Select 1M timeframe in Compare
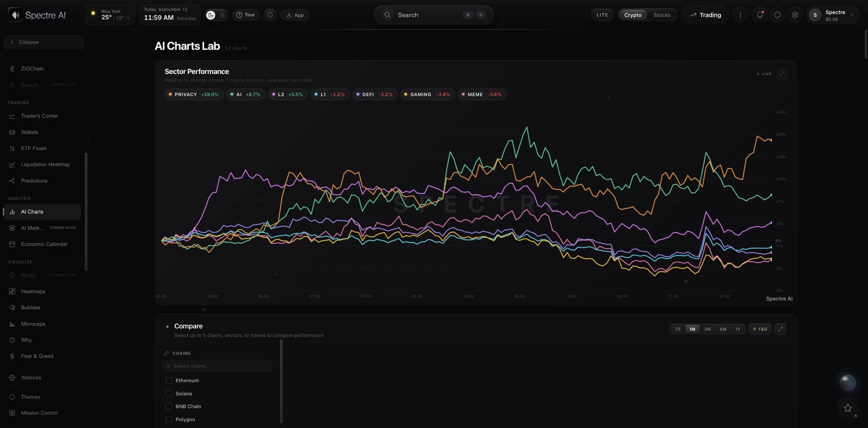868x428 pixels. click(x=692, y=329)
